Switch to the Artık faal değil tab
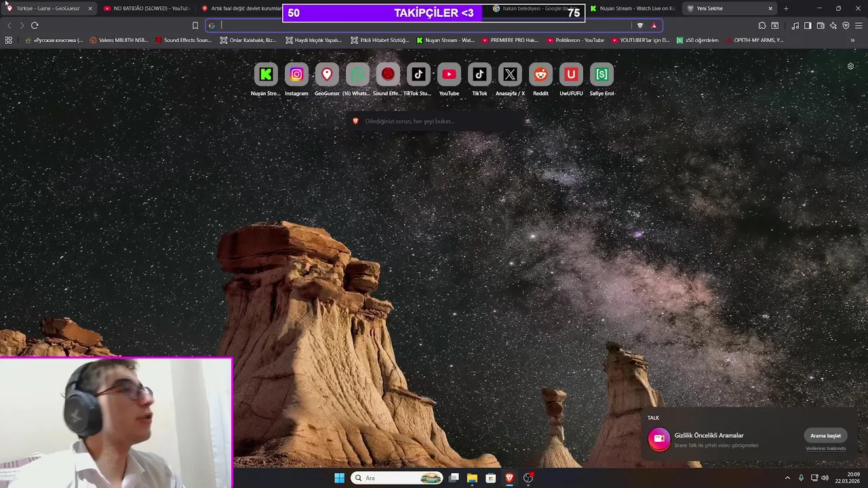This screenshot has width=868, height=488. [x=241, y=8]
